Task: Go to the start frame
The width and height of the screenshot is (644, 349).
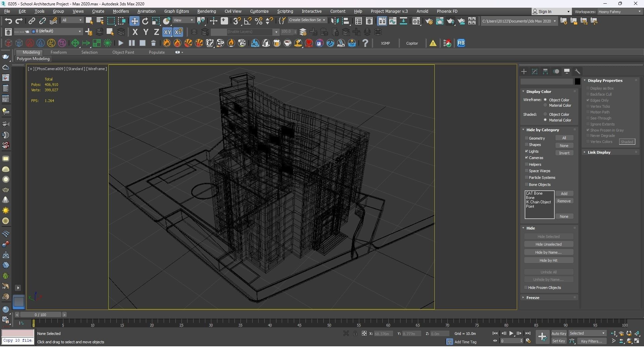Action: point(495,333)
